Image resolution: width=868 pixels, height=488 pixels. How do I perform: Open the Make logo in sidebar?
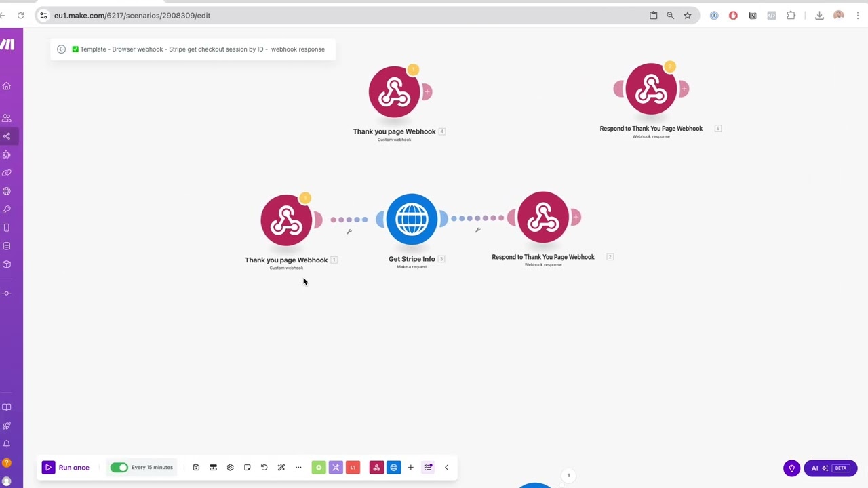(x=7, y=45)
